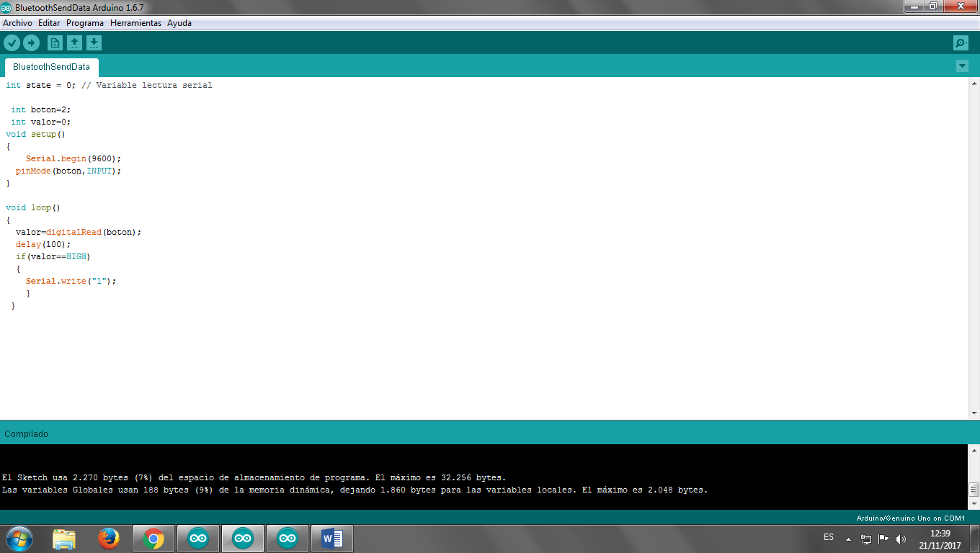Click the network tray icon
The width and height of the screenshot is (980, 553).
pos(866,539)
